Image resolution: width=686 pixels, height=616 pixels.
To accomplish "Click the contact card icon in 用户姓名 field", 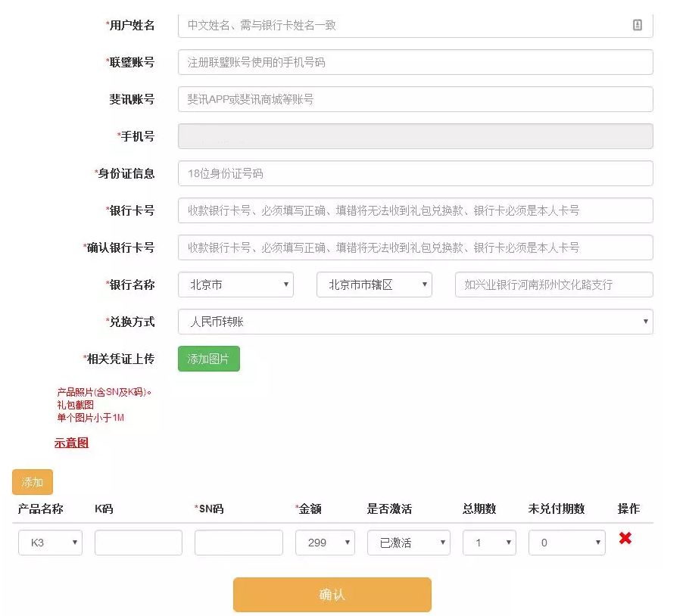I will point(638,25).
